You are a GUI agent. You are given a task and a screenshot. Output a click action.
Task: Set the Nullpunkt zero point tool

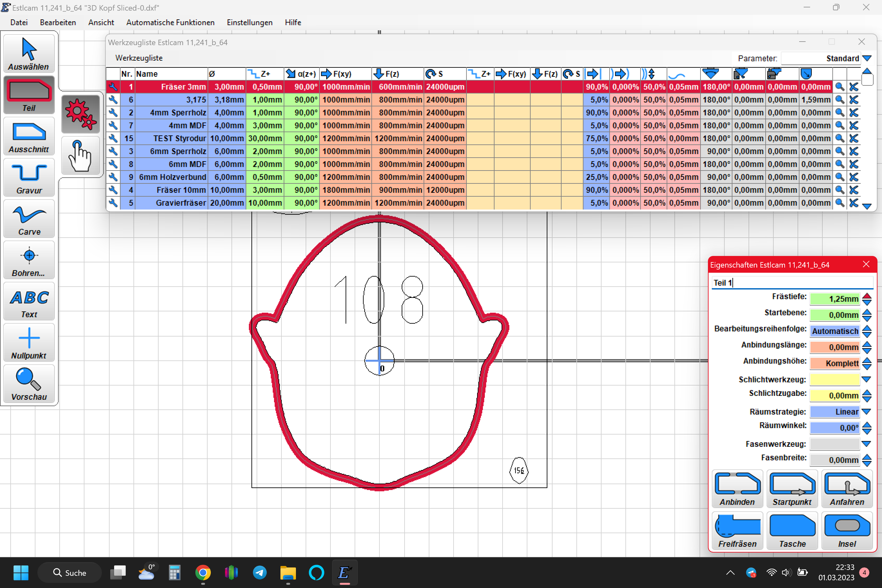pos(29,343)
